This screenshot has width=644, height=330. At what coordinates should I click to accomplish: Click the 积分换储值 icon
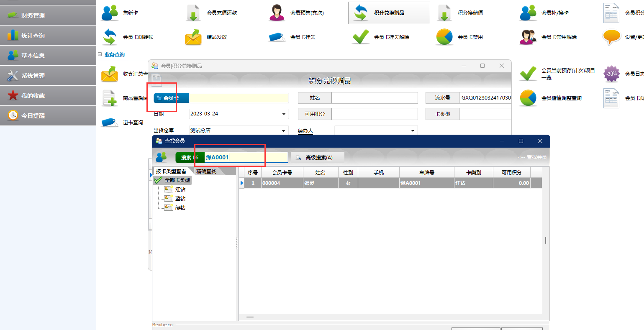point(444,13)
